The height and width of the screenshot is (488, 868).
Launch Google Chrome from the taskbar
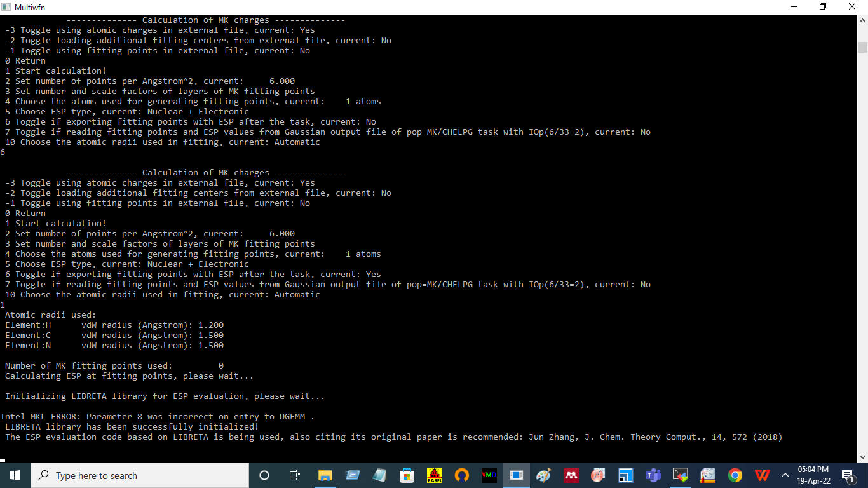[x=735, y=475]
